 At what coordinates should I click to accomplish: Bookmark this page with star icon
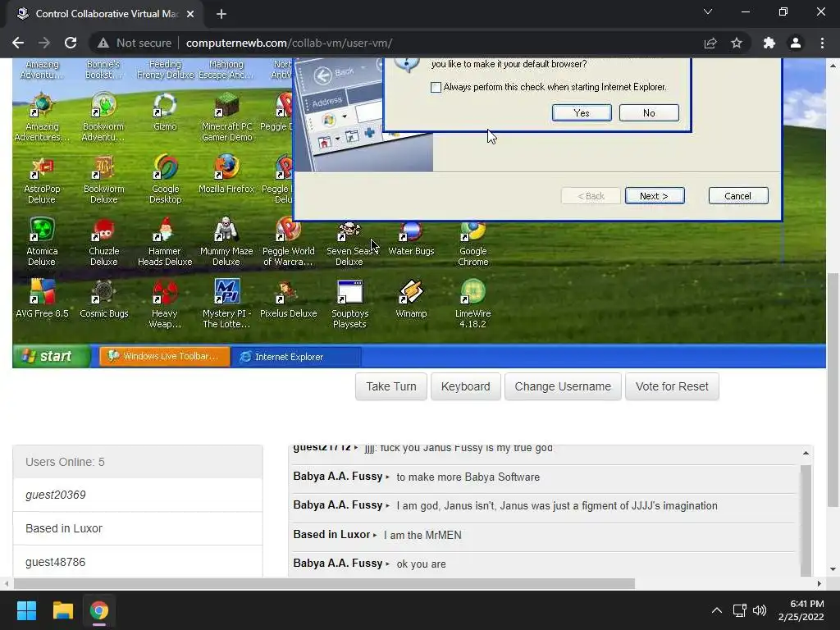click(x=737, y=43)
